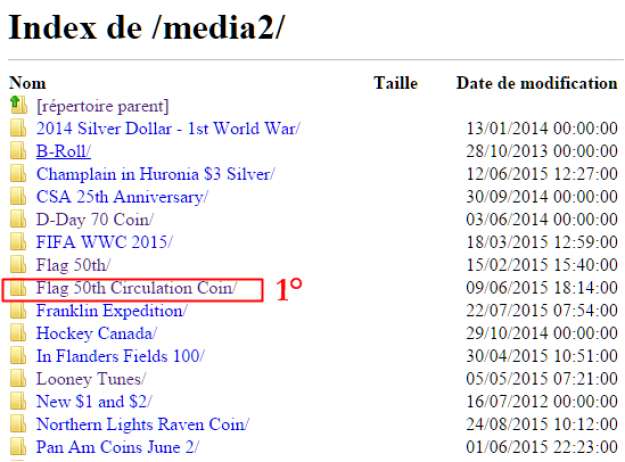Click folder icon beside Looney Tunes

click(18, 379)
